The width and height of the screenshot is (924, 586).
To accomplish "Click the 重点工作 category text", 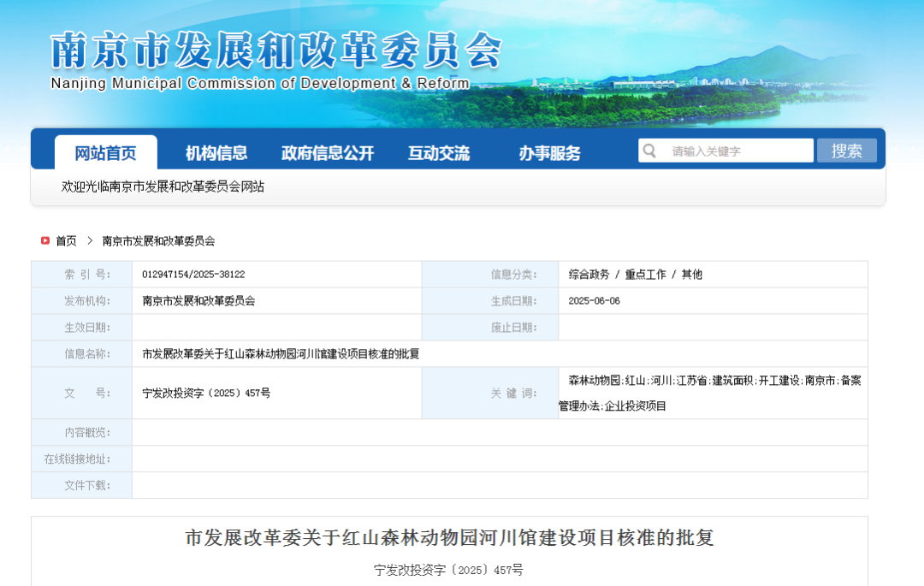I will coord(645,275).
